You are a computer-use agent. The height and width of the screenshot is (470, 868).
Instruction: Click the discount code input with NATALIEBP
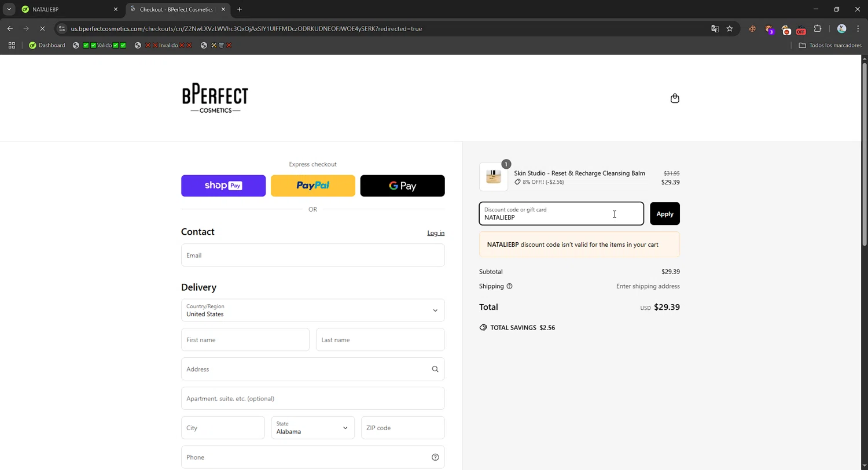coord(561,214)
